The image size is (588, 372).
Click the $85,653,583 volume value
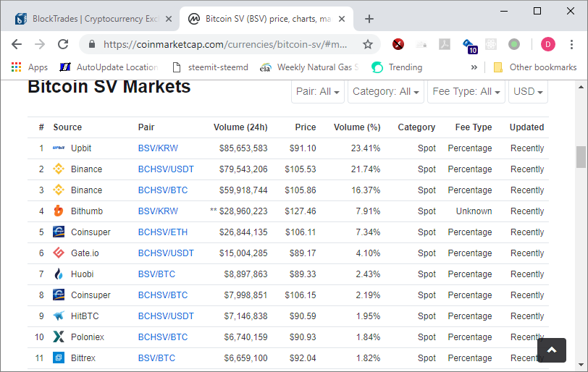point(243,148)
